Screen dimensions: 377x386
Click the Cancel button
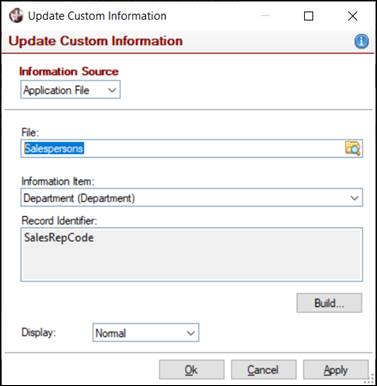coord(264,370)
